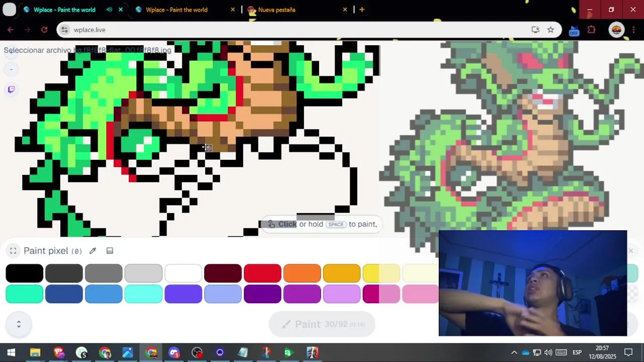
Task: Click Seleccionar archivo file chooser
Action: coord(38,50)
